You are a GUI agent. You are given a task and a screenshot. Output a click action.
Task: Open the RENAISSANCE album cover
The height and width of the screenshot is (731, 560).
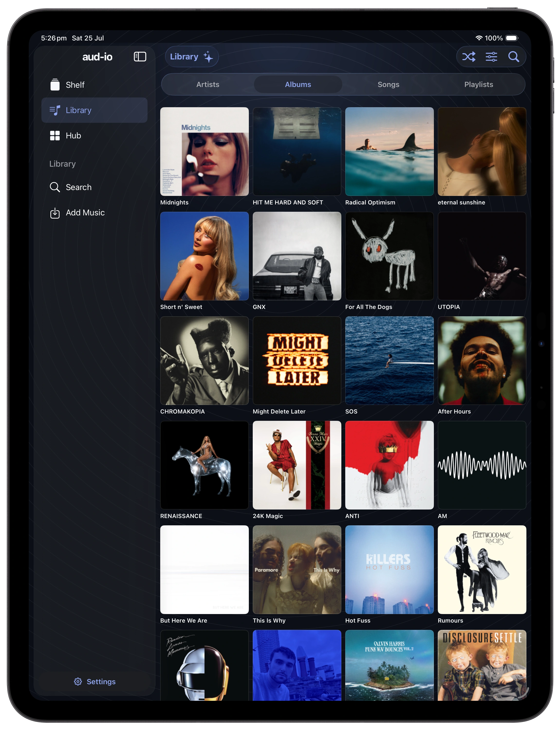click(204, 465)
